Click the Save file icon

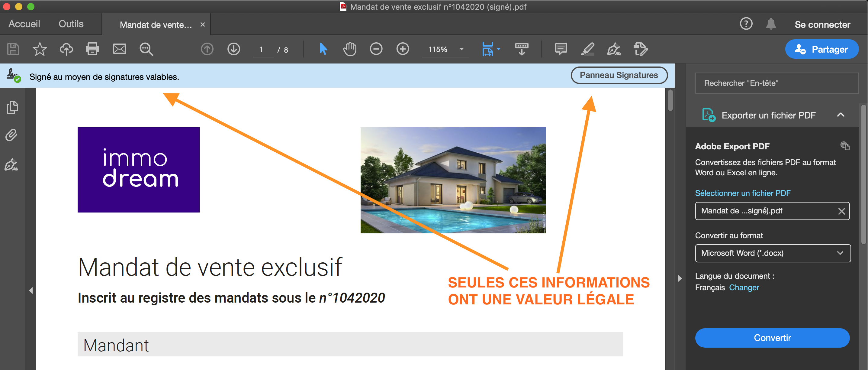click(13, 49)
